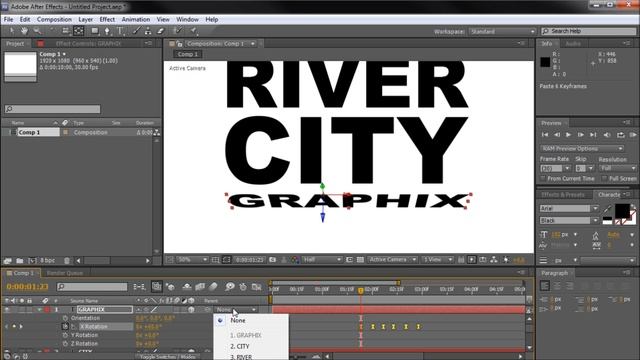The width and height of the screenshot is (640, 360).
Task: Open the File menu
Action: [x=8, y=19]
